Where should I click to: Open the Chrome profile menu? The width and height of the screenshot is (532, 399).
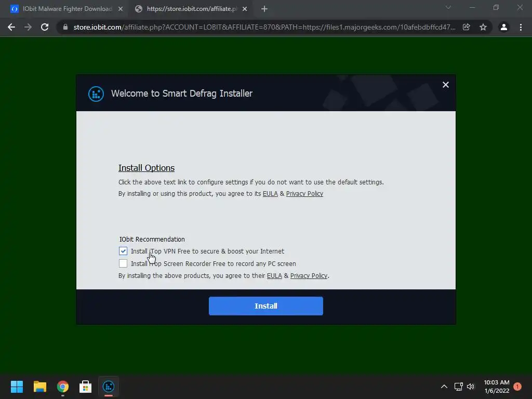point(504,27)
